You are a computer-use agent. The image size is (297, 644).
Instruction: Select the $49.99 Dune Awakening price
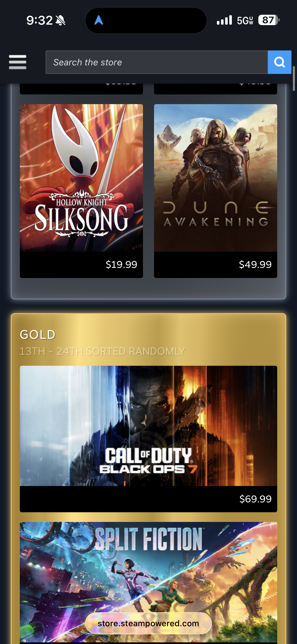[255, 264]
